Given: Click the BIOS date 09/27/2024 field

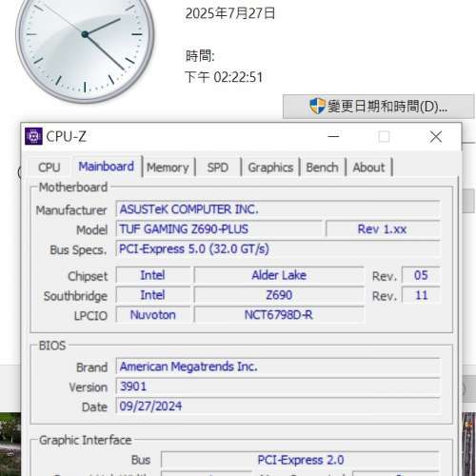Looking at the screenshot, I should (278, 406).
